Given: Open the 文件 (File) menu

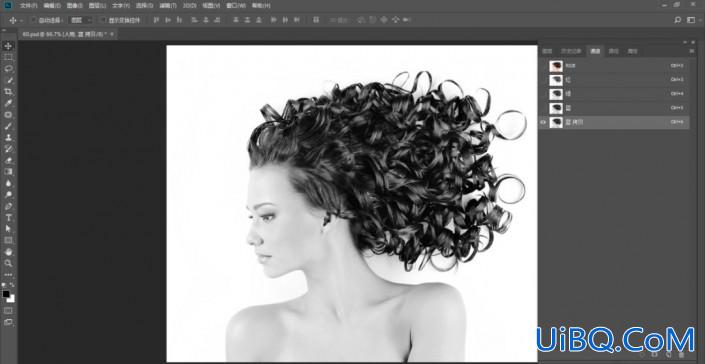Looking at the screenshot, I should (28, 6).
